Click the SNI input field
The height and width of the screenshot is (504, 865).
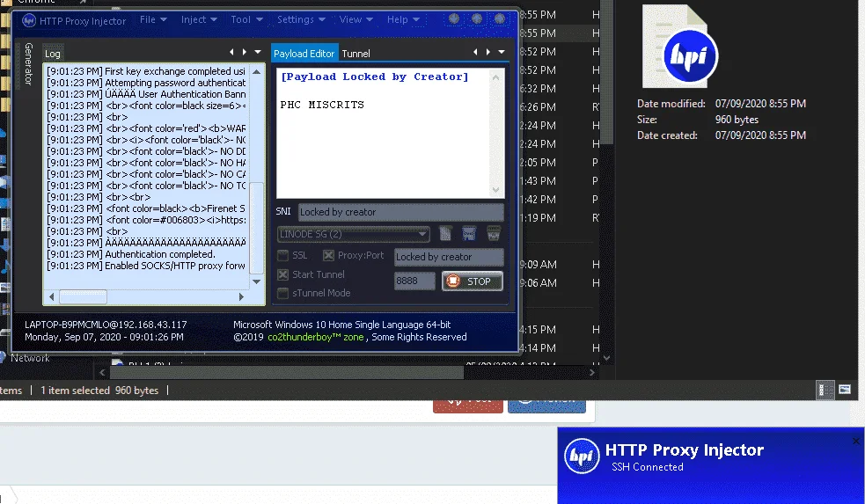(401, 212)
